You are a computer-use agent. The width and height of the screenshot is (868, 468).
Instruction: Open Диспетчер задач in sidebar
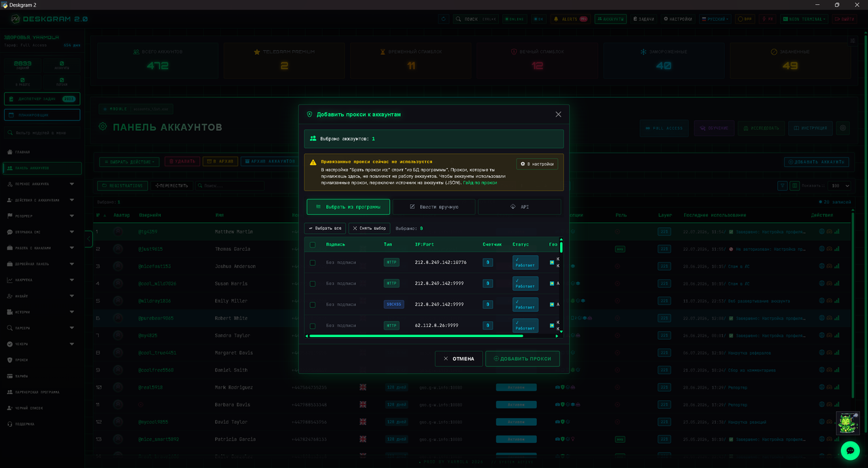[42, 99]
